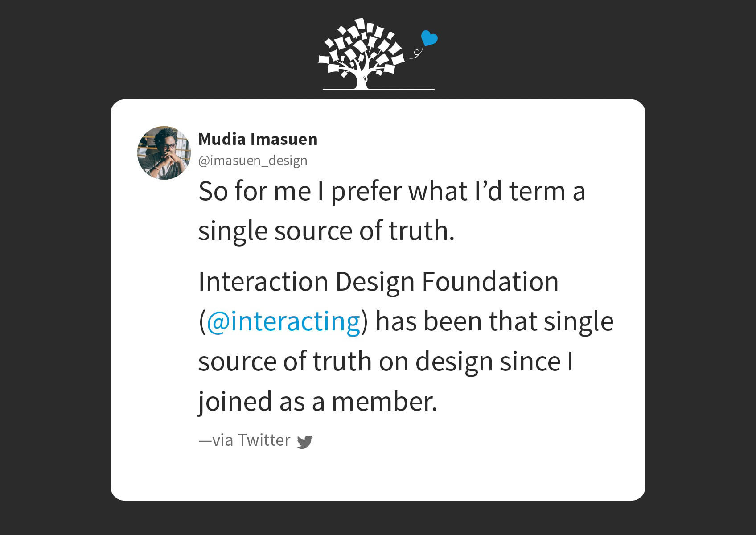Click "source of truth on design since I"
The image size is (756, 535).
coord(386,361)
